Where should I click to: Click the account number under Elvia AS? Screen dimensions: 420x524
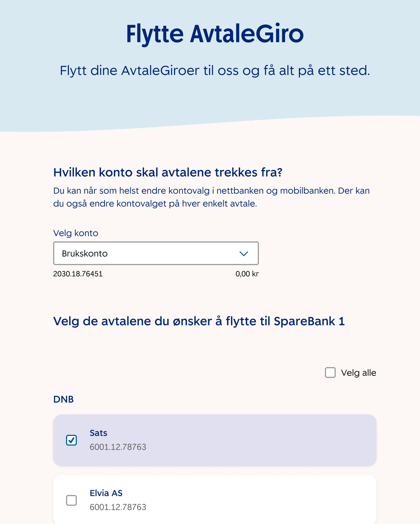(x=118, y=507)
